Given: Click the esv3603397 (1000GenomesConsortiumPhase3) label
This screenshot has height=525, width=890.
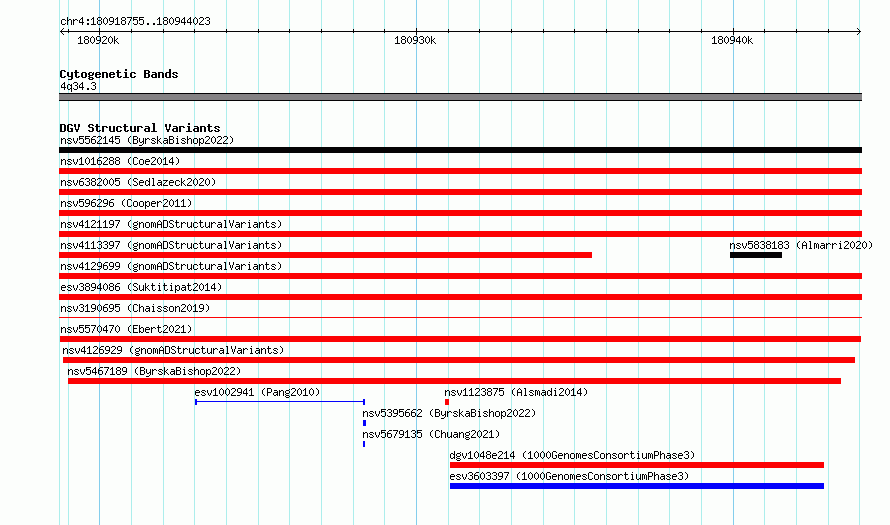Looking at the screenshot, I should point(569,476).
